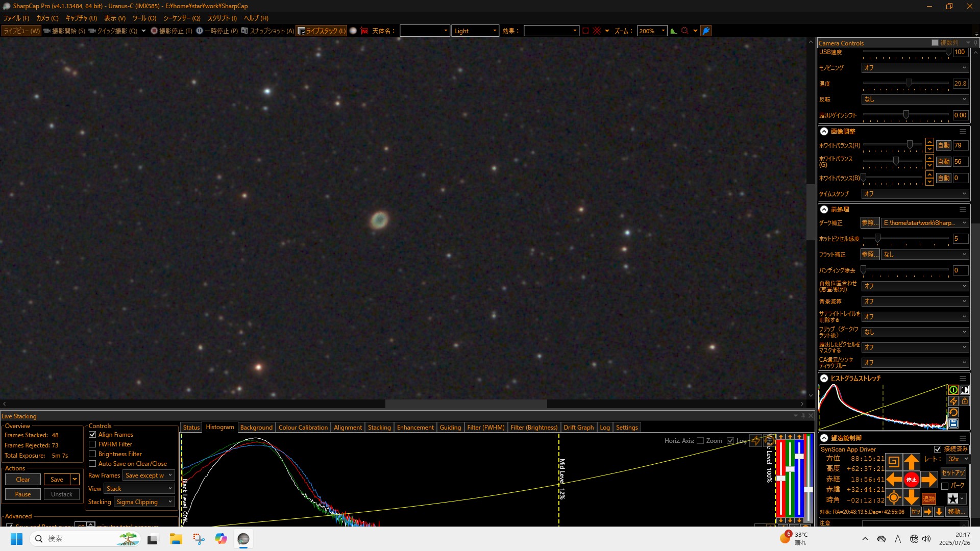Click the save stretch floppy disk icon
Image resolution: width=980 pixels, height=551 pixels.
click(x=953, y=423)
